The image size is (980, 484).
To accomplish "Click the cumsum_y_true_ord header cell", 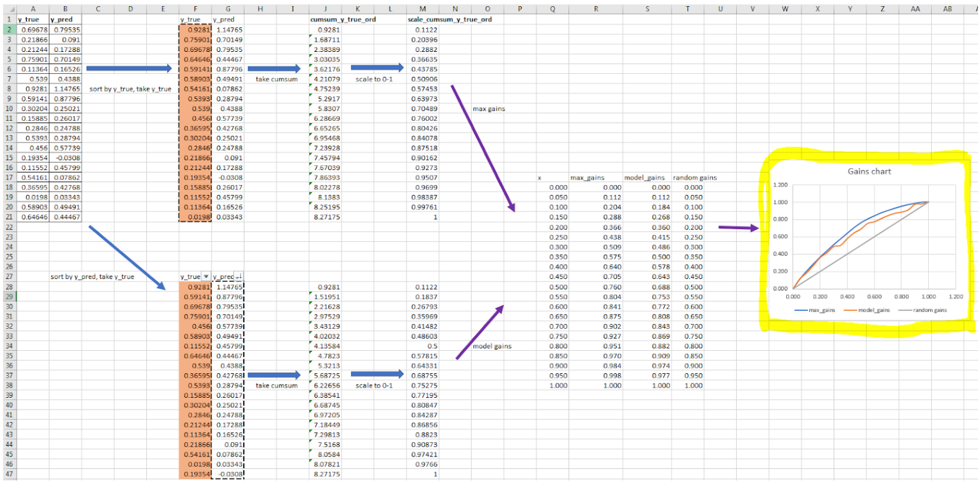I will tap(334, 19).
